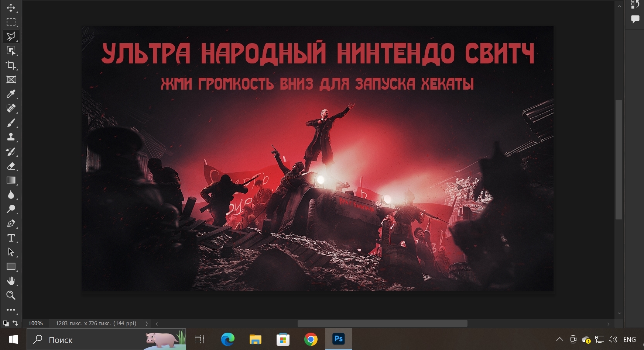Choose the Crop tool
The image size is (644, 350).
[x=11, y=65]
